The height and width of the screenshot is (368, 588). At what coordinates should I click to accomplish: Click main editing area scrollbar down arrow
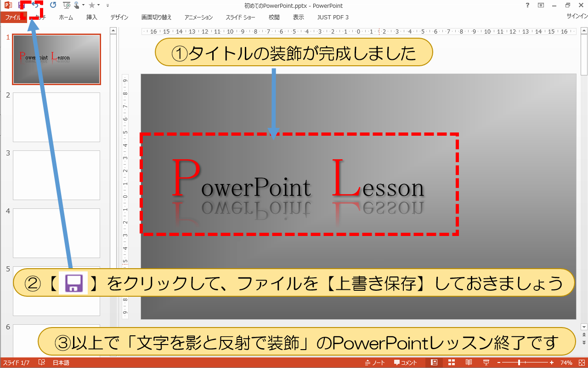click(x=584, y=326)
